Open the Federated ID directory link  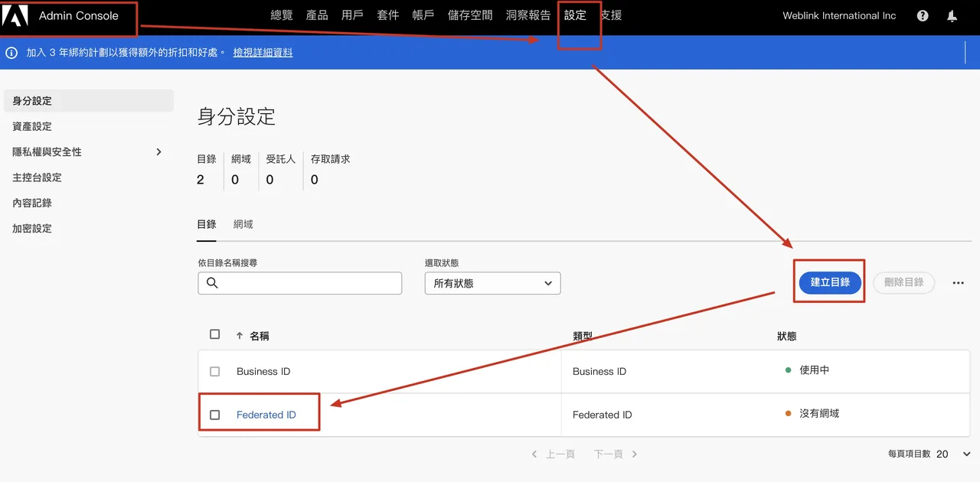click(x=266, y=415)
